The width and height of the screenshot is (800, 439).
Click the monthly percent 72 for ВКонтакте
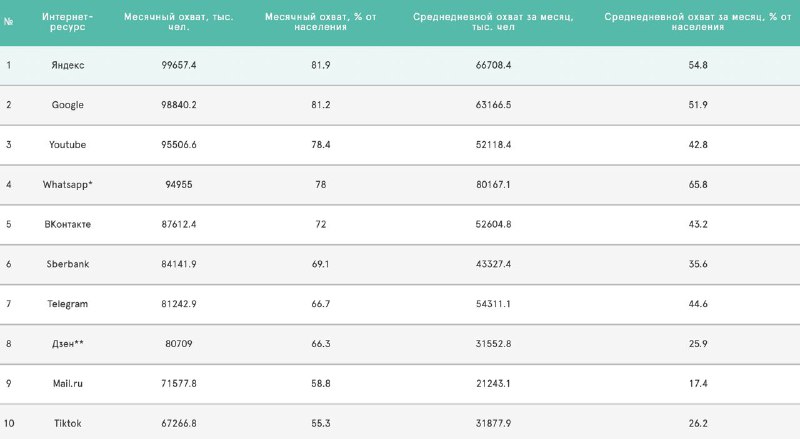pos(320,224)
